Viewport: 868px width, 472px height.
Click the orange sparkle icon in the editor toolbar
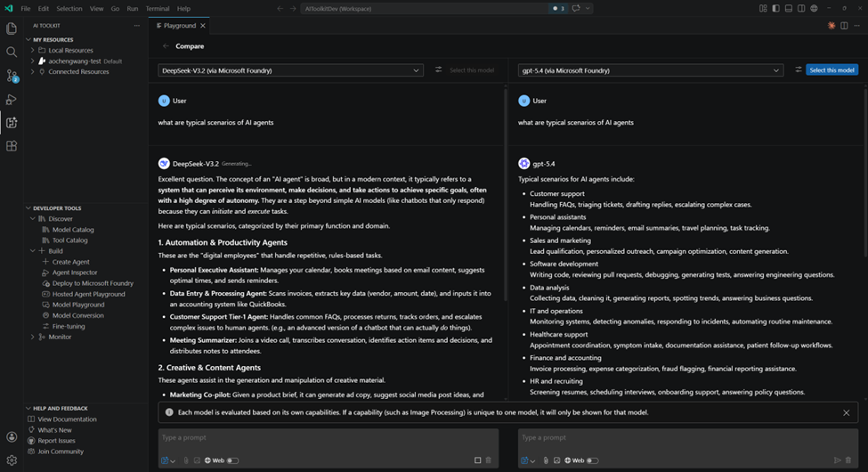tap(831, 26)
